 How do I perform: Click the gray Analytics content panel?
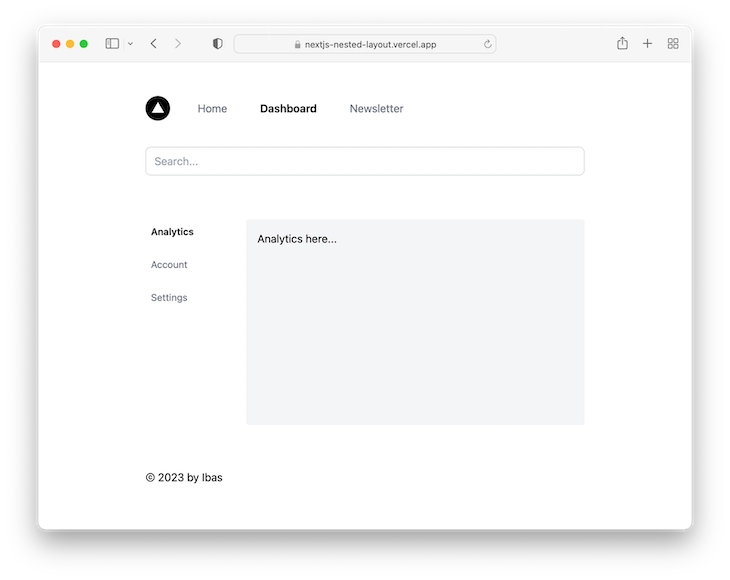coord(415,330)
